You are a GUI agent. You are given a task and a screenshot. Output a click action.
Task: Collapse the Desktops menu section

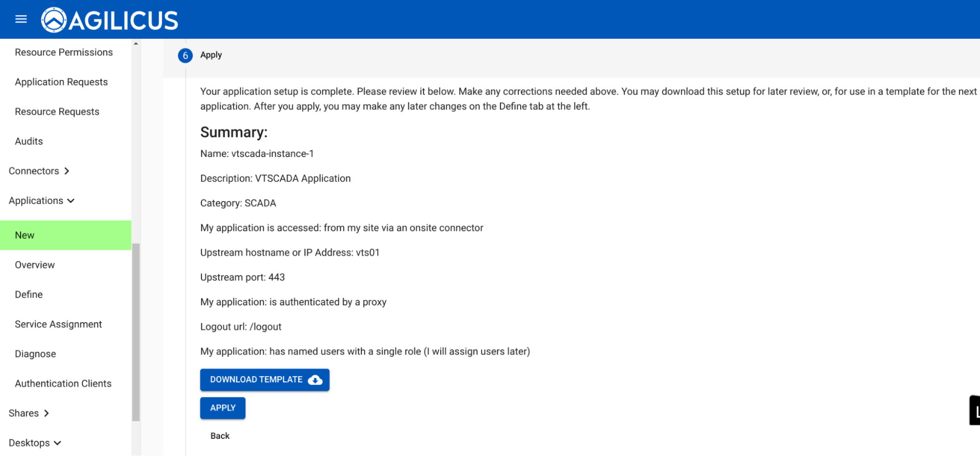[35, 443]
